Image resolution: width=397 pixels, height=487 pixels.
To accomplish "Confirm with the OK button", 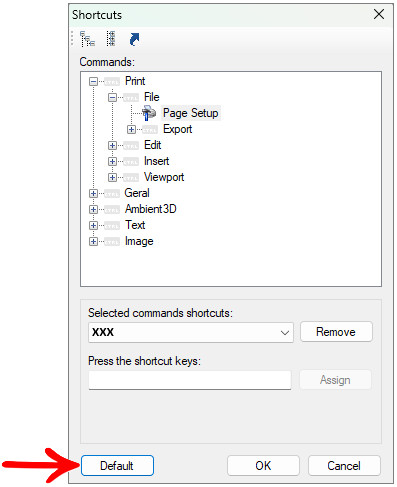I will (x=263, y=465).
